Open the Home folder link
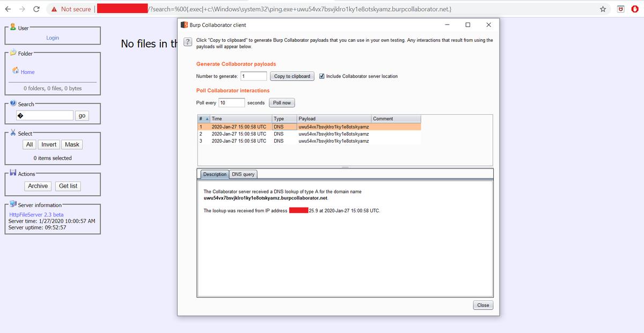Viewport: 644px width, 333px height. click(28, 72)
